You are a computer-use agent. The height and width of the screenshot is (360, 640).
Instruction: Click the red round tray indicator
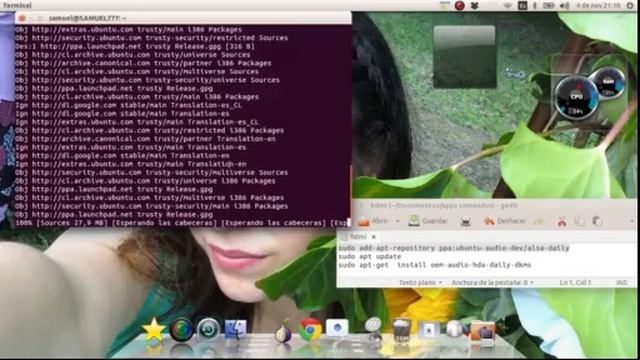tap(460, 5)
